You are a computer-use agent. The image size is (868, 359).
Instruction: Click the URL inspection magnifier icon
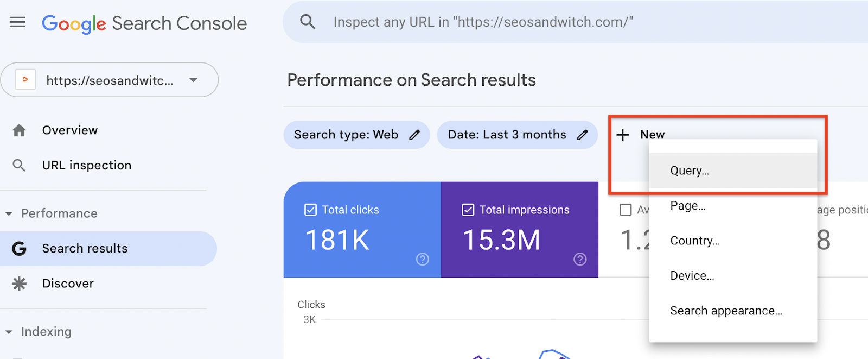coord(19,165)
